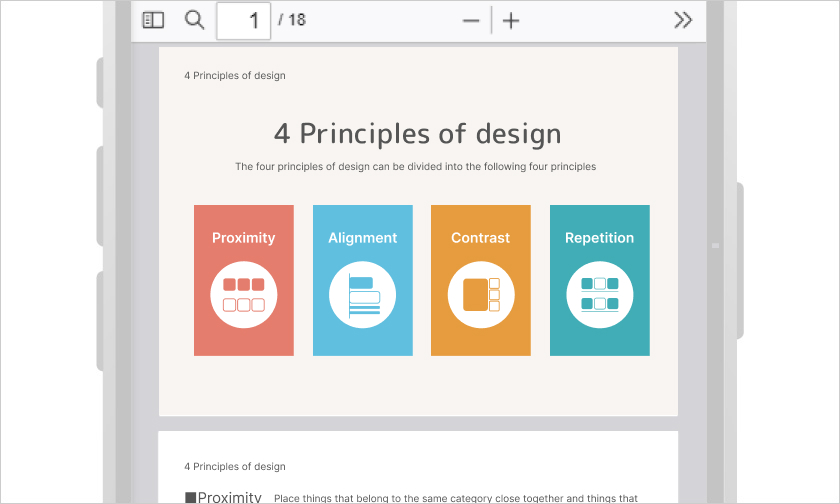Viewport: 840px width, 504px height.
Task: Zoom in with the plus icon
Action: click(x=511, y=21)
